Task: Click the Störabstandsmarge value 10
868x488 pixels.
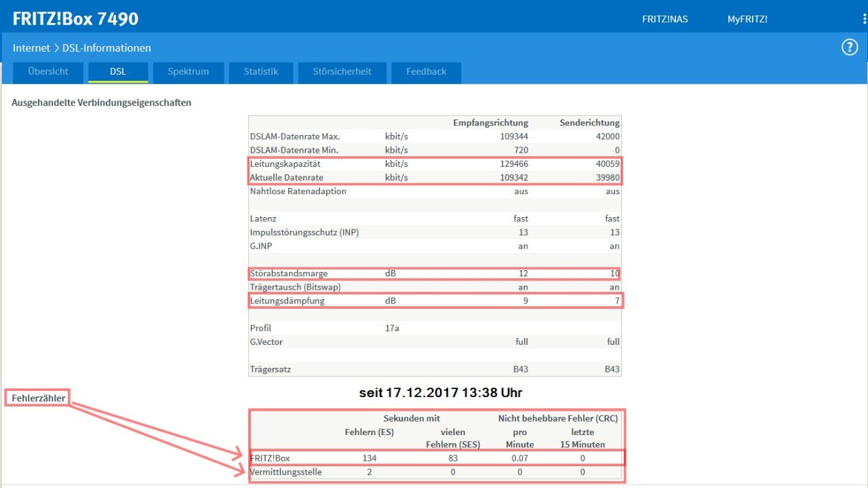Action: [x=614, y=274]
